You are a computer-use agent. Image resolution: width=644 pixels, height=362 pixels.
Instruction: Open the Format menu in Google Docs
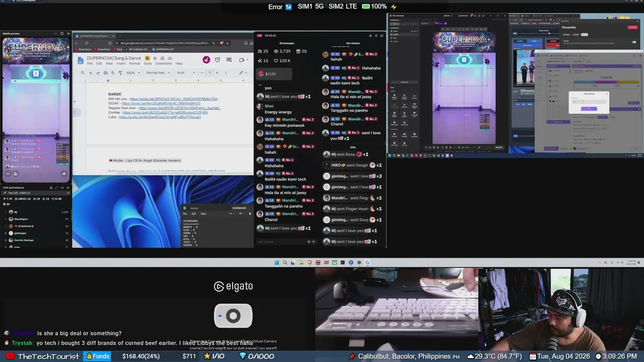click(x=134, y=63)
